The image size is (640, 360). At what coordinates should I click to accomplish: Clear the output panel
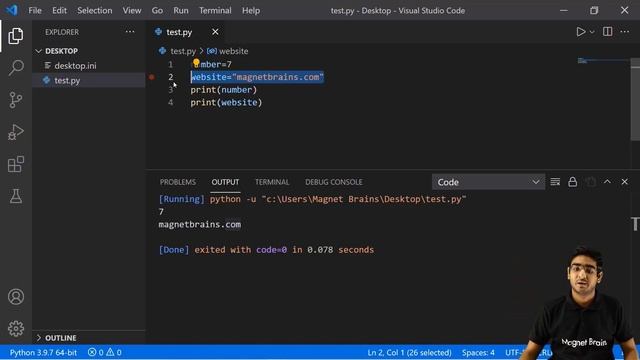point(555,182)
